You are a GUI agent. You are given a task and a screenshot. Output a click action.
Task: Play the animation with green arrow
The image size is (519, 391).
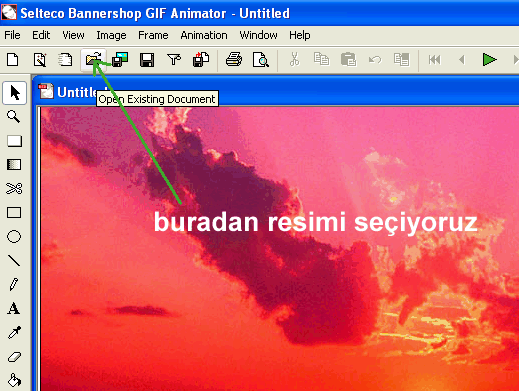point(489,60)
